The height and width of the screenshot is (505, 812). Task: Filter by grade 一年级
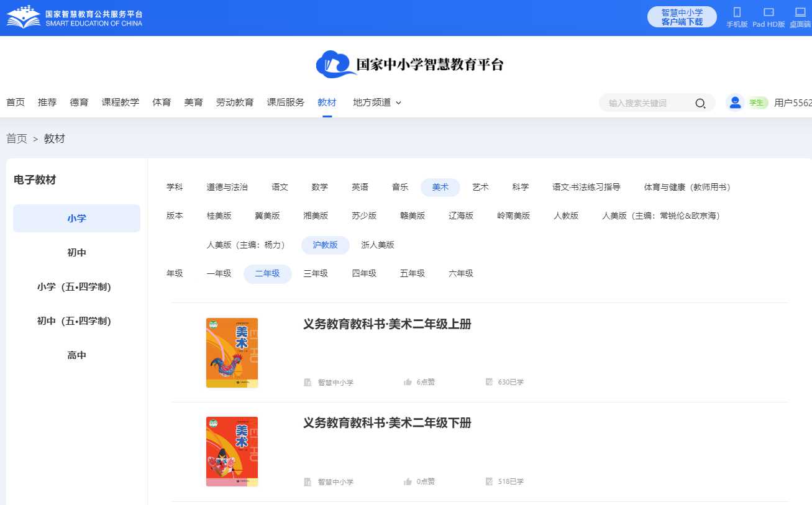click(x=219, y=274)
